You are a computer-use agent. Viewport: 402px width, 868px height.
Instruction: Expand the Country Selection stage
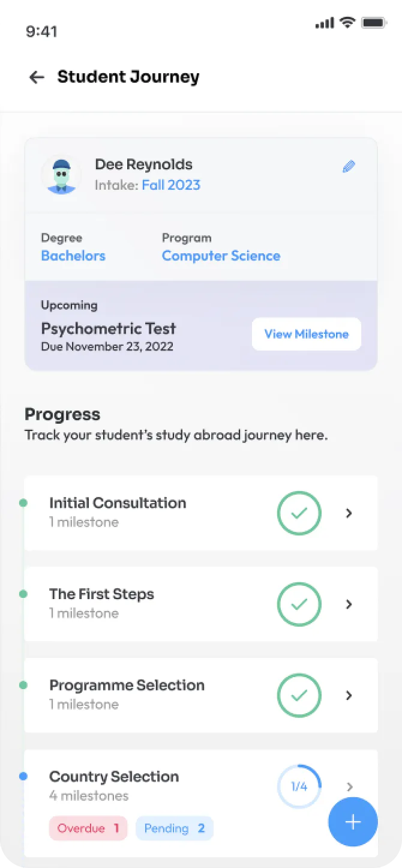tap(349, 787)
